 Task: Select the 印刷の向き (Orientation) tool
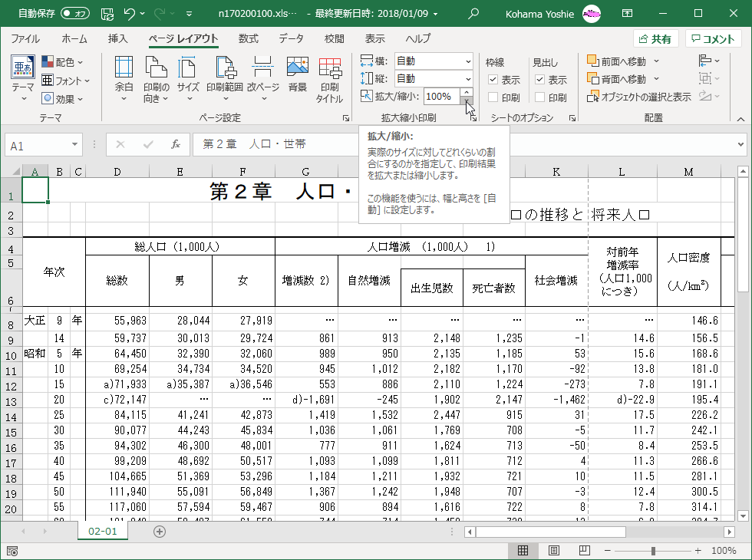click(x=157, y=77)
